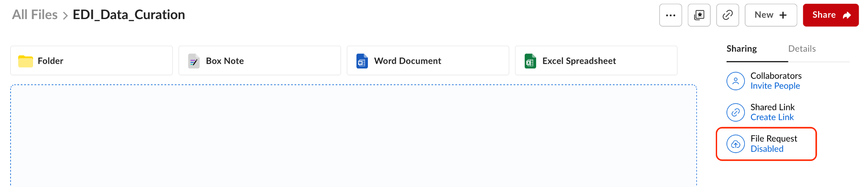The width and height of the screenshot is (868, 187).
Task: Click the green Excel file icon
Action: [x=530, y=61]
